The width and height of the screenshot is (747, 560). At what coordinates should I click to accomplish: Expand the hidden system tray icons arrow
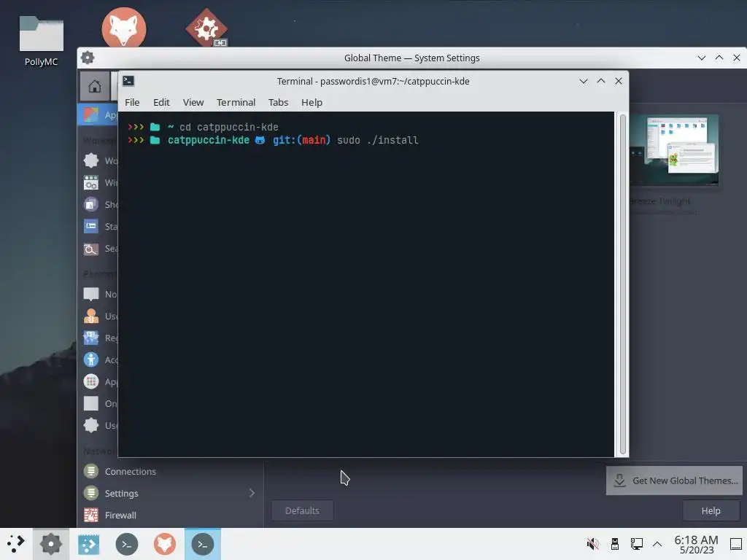click(657, 544)
